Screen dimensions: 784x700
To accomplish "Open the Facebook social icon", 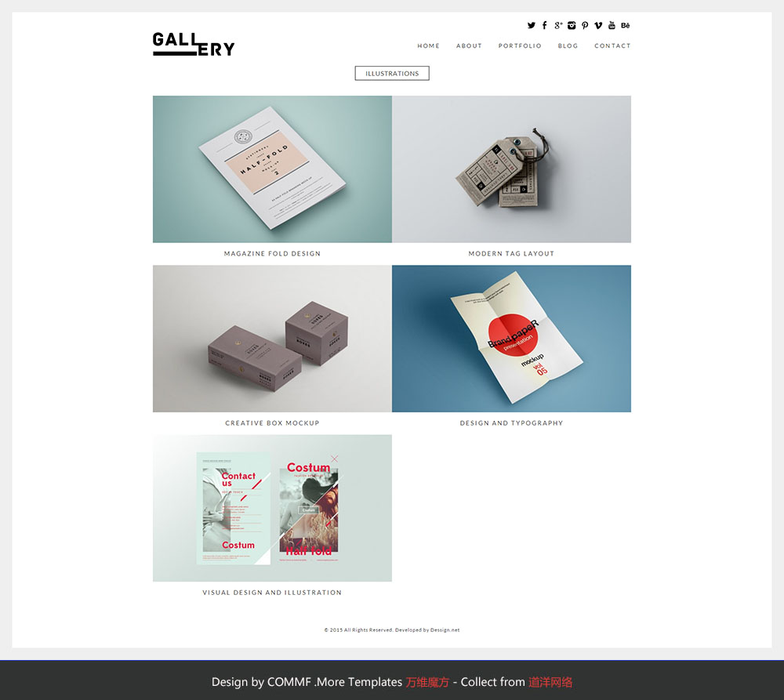I will coord(545,26).
